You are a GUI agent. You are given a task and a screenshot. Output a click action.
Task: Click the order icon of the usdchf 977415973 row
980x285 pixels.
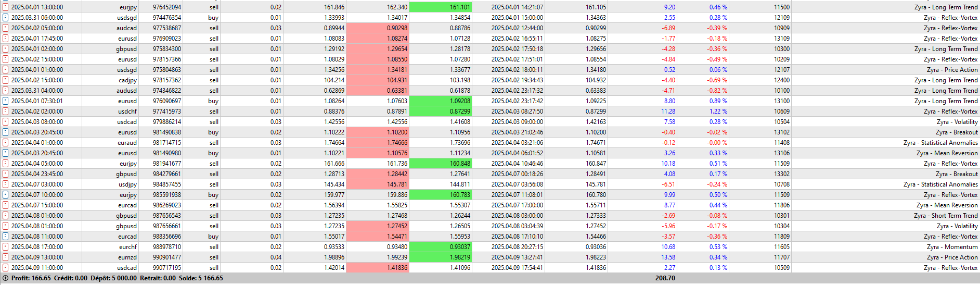pyautogui.click(x=6, y=111)
